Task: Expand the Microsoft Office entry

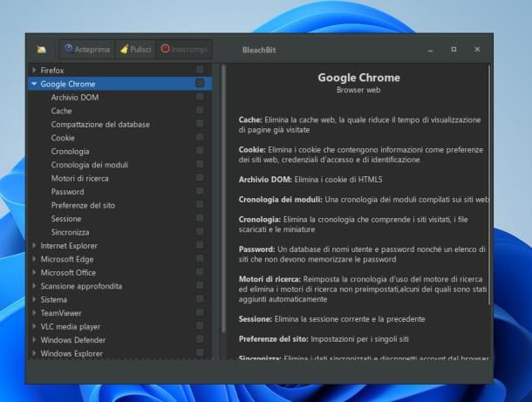Action: tap(34, 272)
